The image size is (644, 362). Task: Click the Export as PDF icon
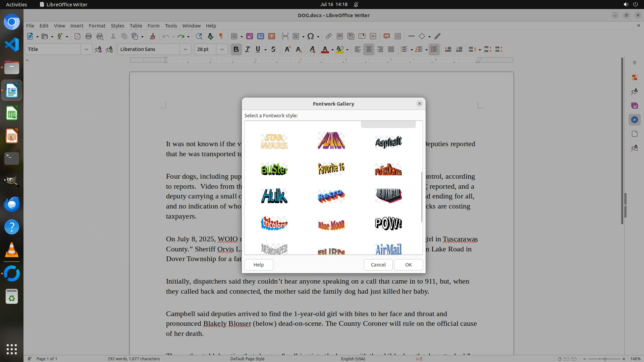77,36
